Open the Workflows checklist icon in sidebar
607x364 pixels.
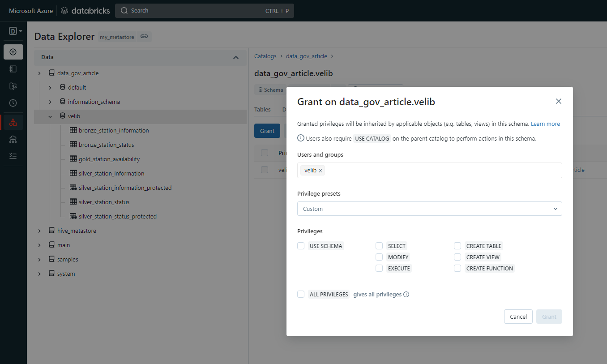13,156
